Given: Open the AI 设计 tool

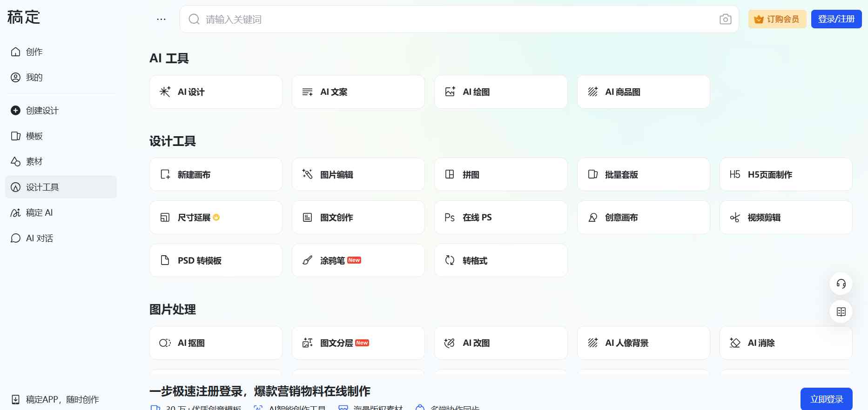Looking at the screenshot, I should 215,92.
